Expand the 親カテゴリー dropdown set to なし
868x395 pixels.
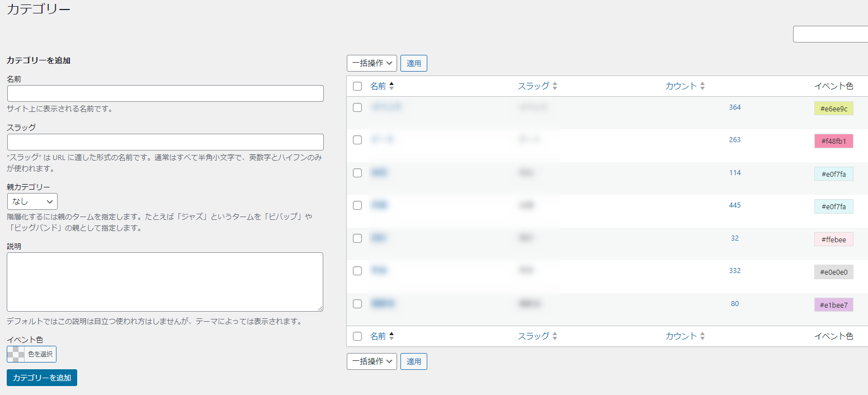point(32,201)
